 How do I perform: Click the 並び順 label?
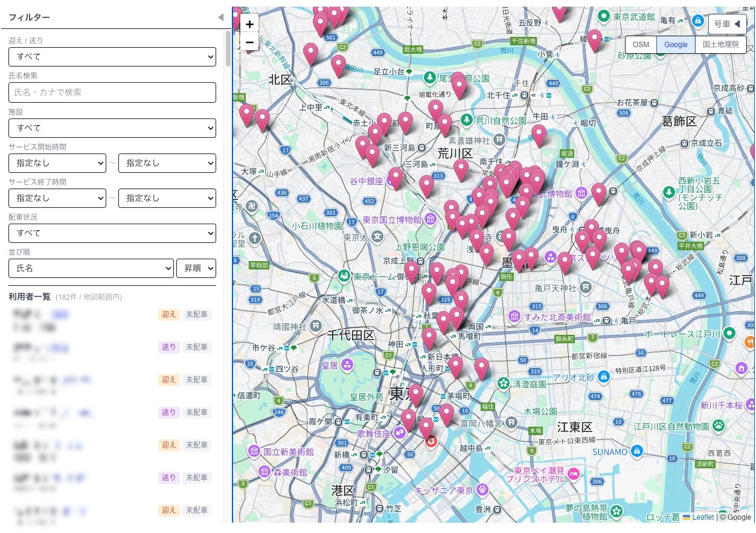[x=19, y=251]
